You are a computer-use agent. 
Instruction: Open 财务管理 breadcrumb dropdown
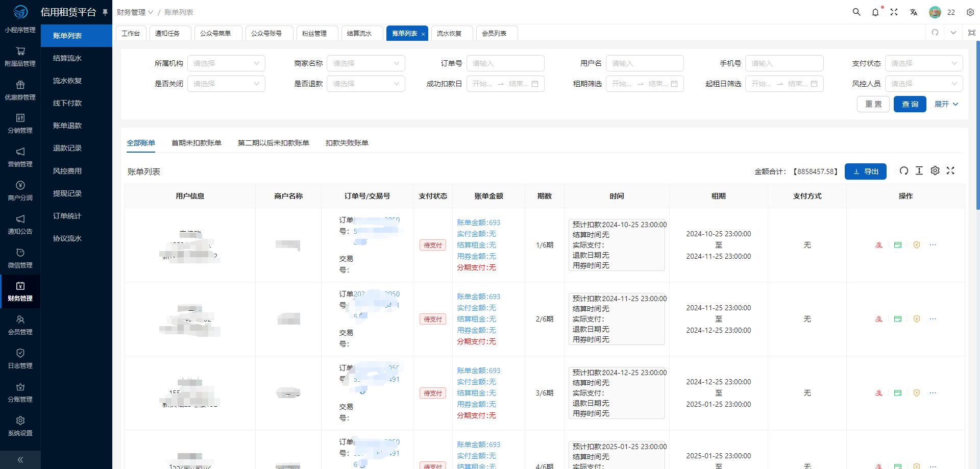(x=135, y=12)
